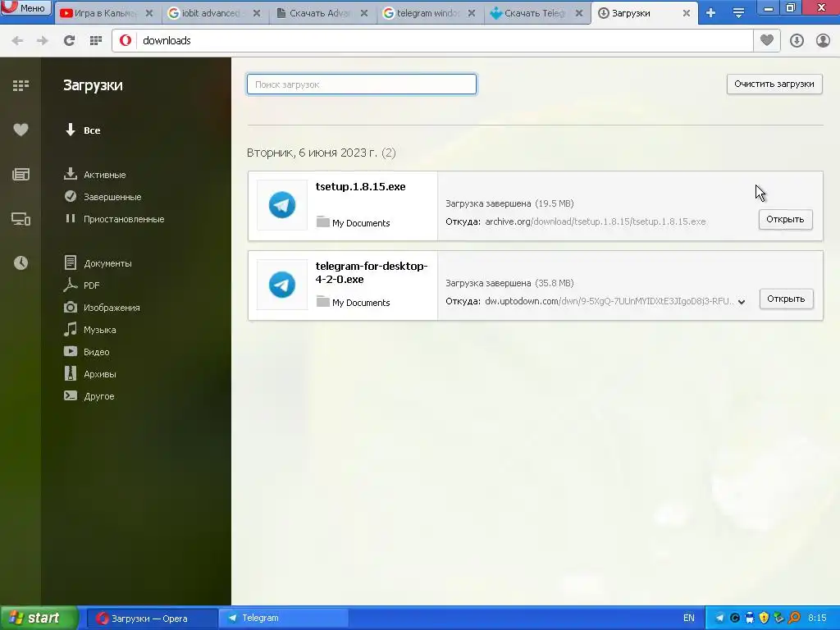The height and width of the screenshot is (630, 840).
Task: Go forward with the forward arrow
Action: click(x=43, y=40)
